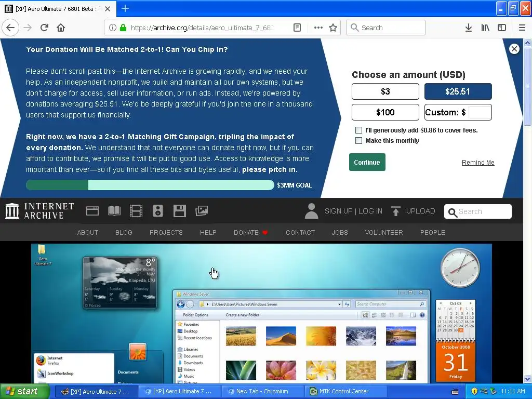The width and height of the screenshot is (532, 399).
Task: Reload the current page
Action: click(44, 28)
